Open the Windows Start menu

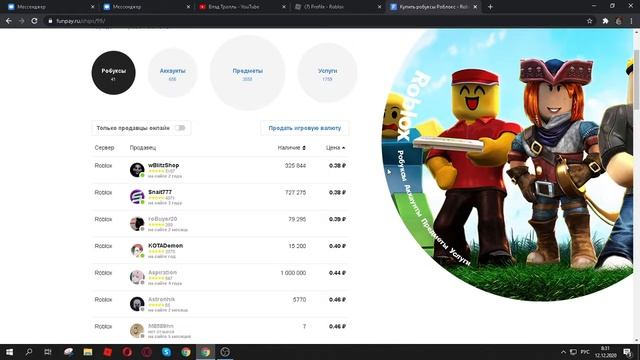(9, 352)
